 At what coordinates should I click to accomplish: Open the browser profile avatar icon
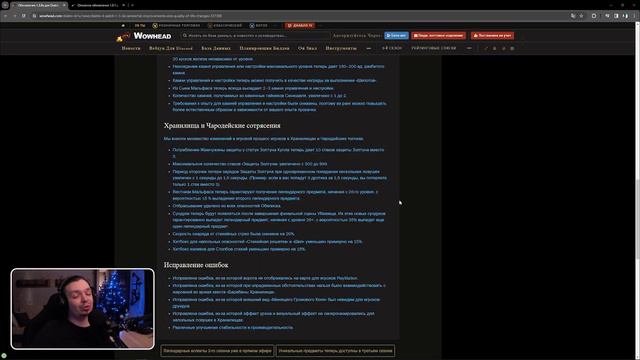pyautogui.click(x=625, y=16)
